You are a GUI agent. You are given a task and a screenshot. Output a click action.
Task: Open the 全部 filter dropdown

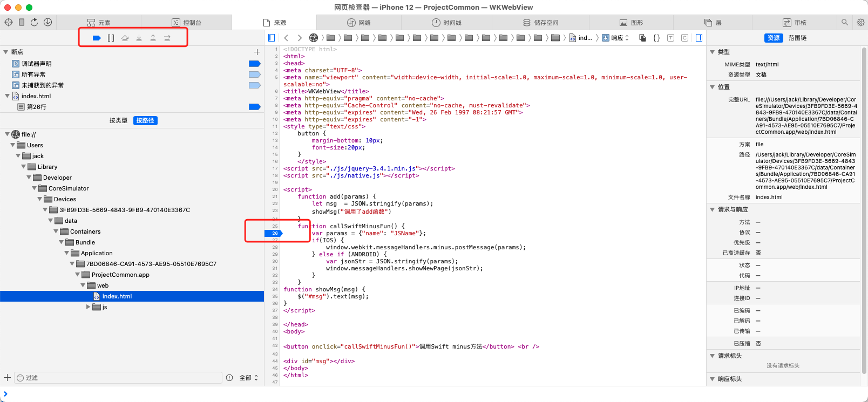pyautogui.click(x=249, y=378)
